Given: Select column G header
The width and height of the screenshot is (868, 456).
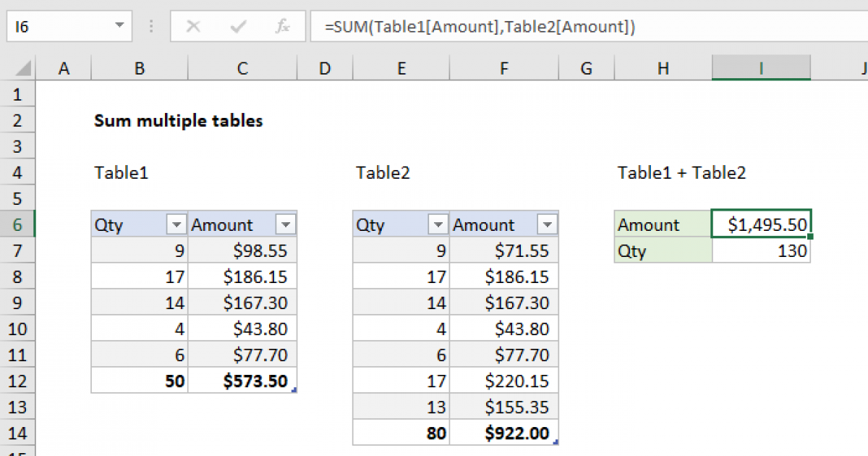Looking at the screenshot, I should [587, 69].
